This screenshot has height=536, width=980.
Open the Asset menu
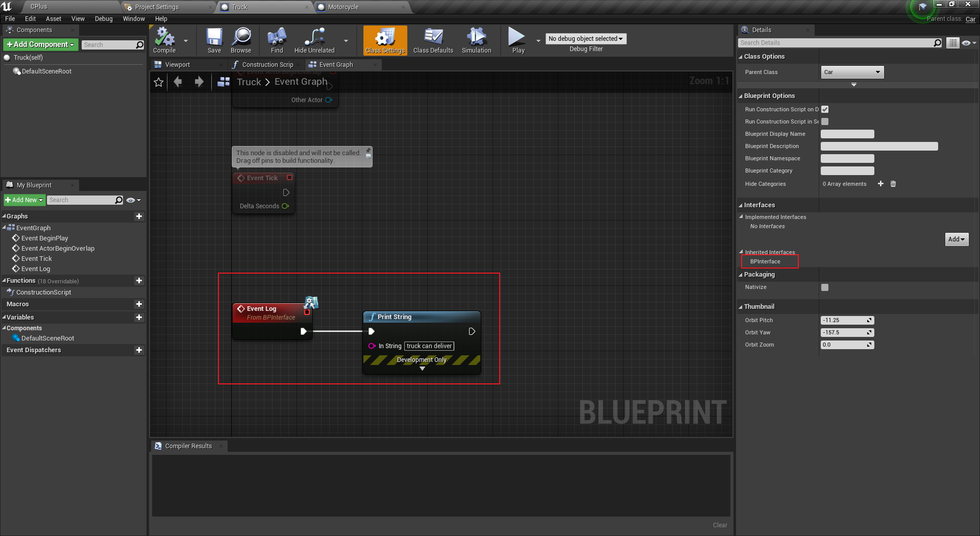click(54, 19)
